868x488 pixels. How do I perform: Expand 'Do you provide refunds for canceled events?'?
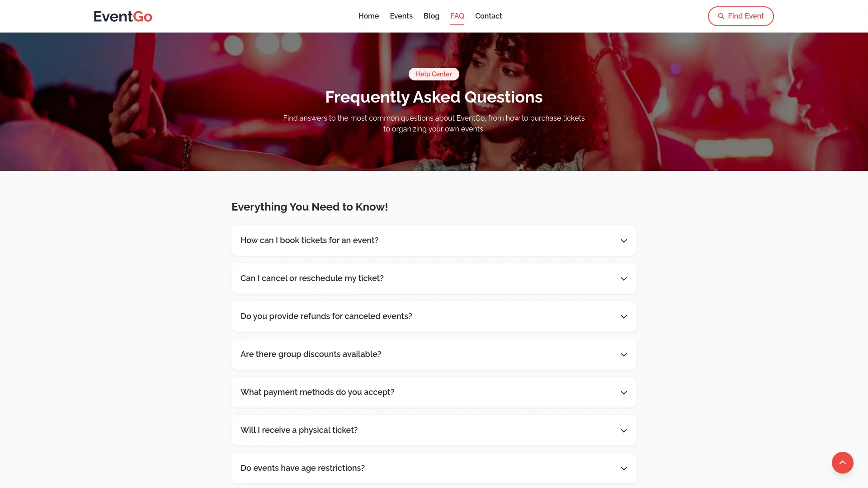tap(434, 316)
